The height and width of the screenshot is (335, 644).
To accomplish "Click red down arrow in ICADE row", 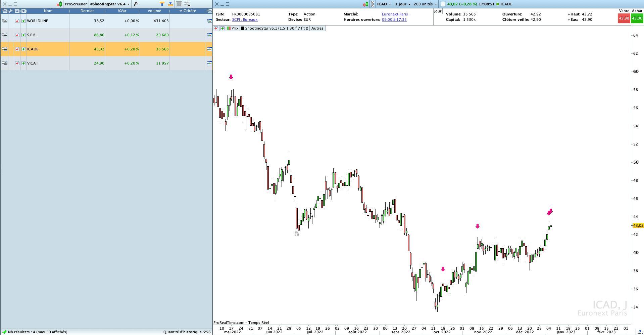I will pos(17,49).
